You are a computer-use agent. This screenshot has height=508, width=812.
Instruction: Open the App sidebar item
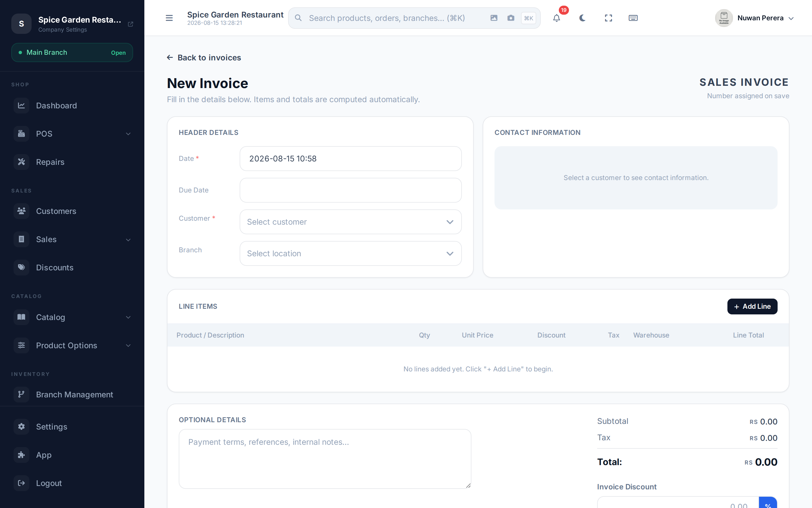coord(72,455)
